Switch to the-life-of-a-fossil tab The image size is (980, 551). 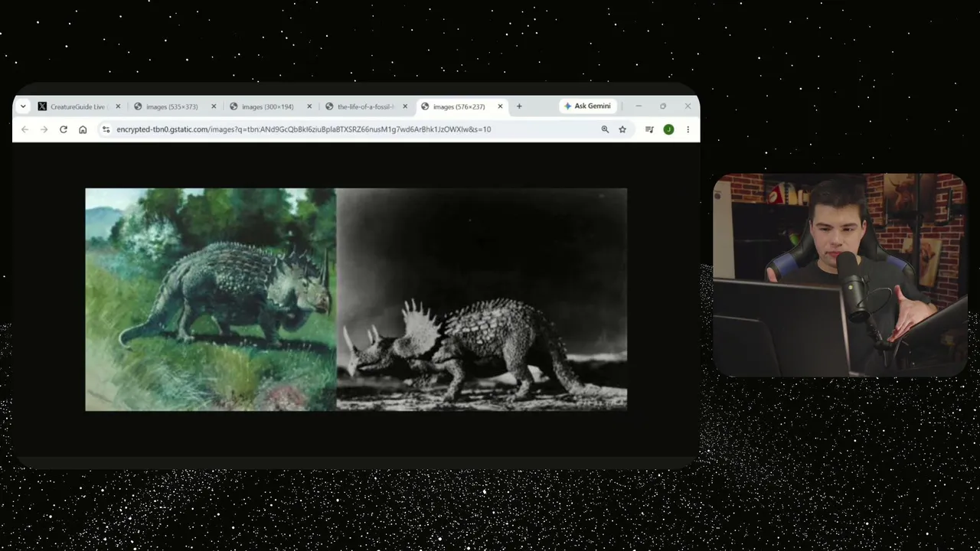click(367, 106)
